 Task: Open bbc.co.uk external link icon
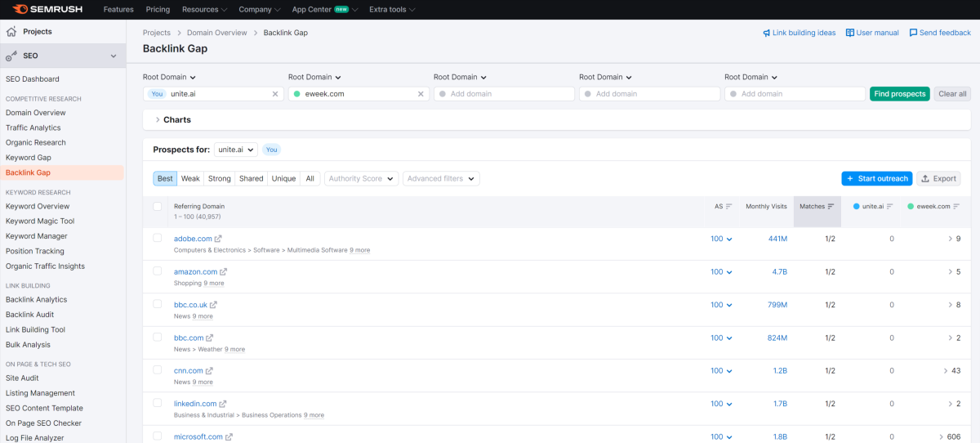click(x=214, y=305)
